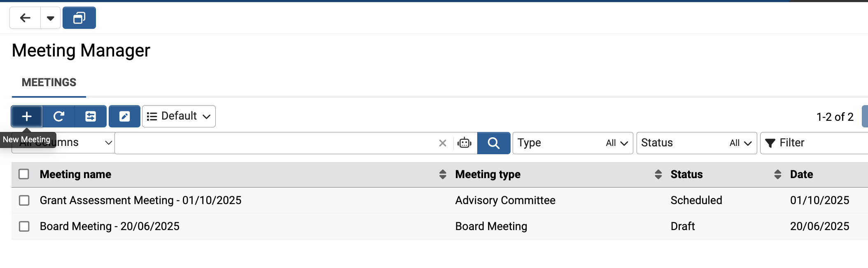Expand the Type filter dropdown
Image resolution: width=868 pixels, height=268 pixels.
tap(572, 143)
